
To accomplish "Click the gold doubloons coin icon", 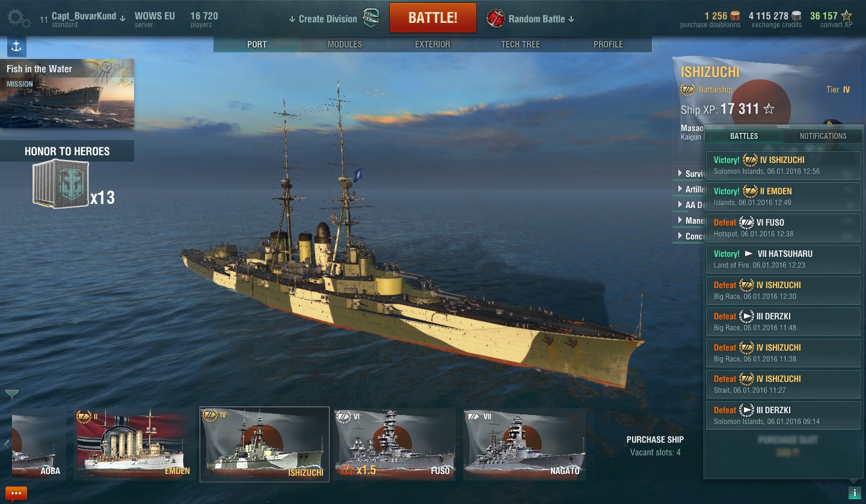I will click(x=734, y=16).
